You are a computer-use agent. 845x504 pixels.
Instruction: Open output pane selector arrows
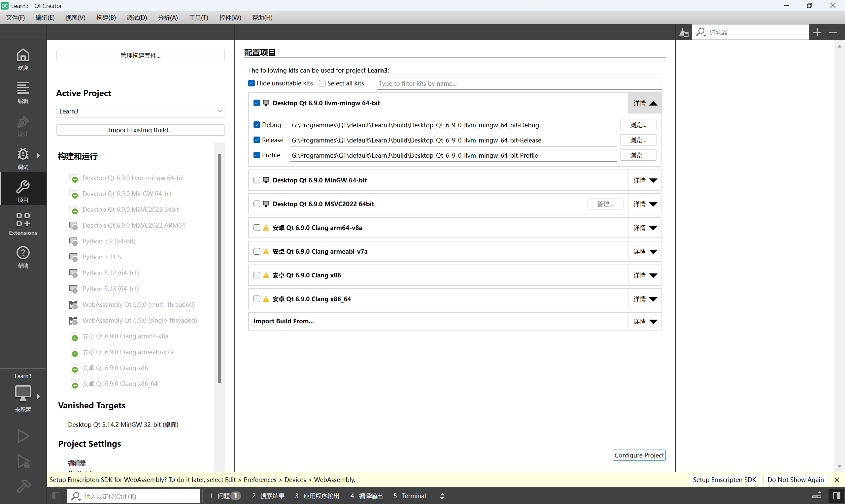[x=442, y=496]
